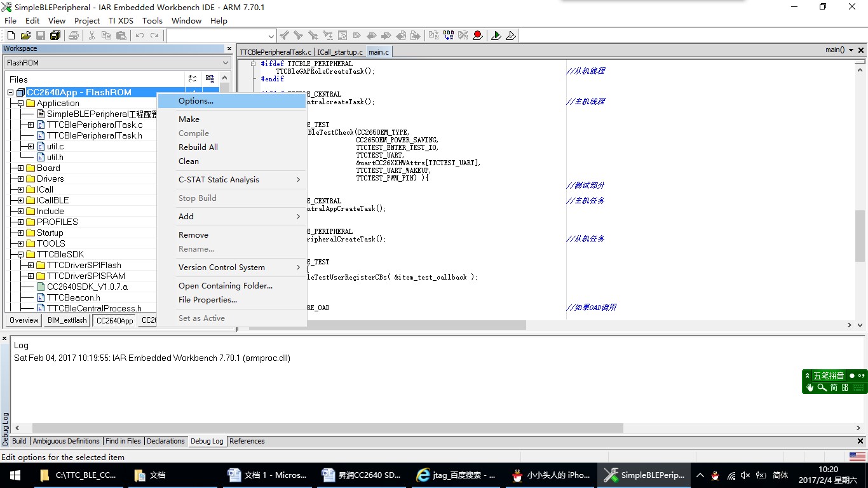Open the Add submenu
This screenshot has height=488, width=868.
pos(232,216)
